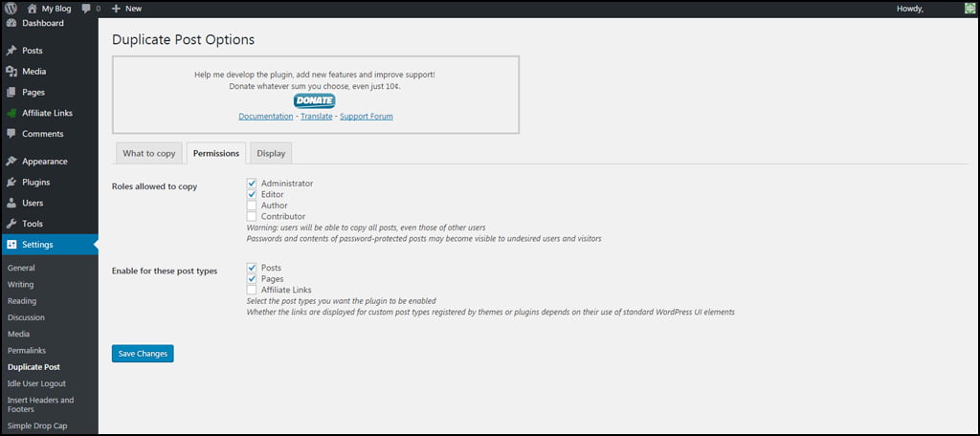Click the Affiliate Links chart icon

point(11,113)
